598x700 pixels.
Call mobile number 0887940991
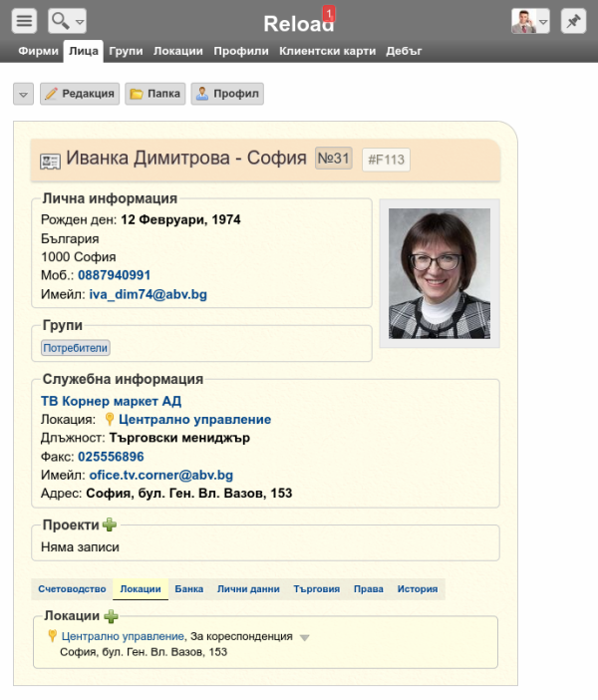click(x=115, y=275)
